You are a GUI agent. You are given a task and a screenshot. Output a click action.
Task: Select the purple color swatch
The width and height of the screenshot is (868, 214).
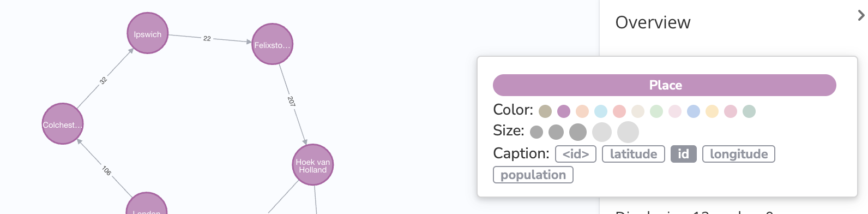[x=564, y=111]
